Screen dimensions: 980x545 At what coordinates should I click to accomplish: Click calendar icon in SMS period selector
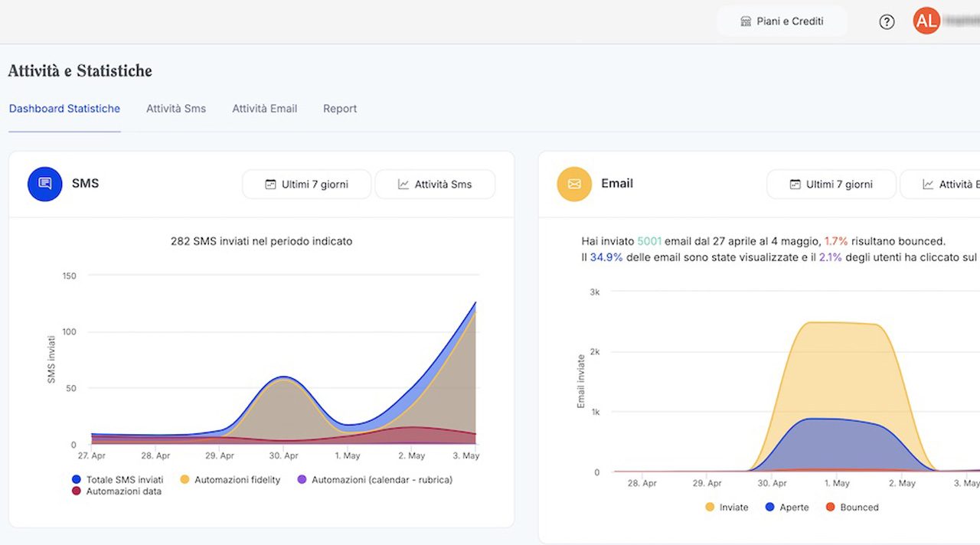tap(269, 184)
